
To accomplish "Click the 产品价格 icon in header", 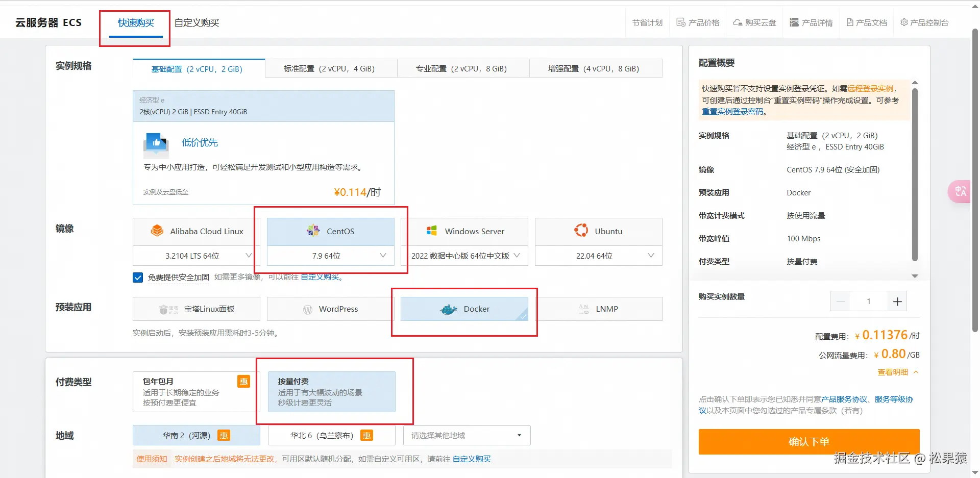I will [681, 22].
